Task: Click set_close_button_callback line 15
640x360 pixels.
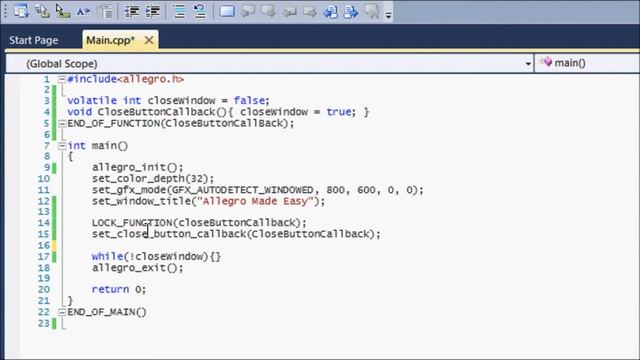Action: (236, 234)
